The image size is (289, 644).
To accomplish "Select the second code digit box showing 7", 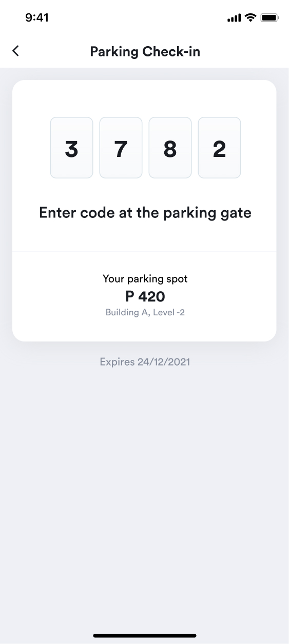I will tap(121, 148).
